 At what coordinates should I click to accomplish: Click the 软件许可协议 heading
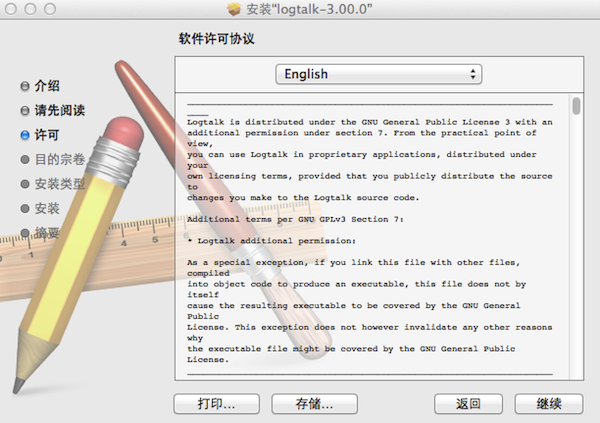coord(217,39)
